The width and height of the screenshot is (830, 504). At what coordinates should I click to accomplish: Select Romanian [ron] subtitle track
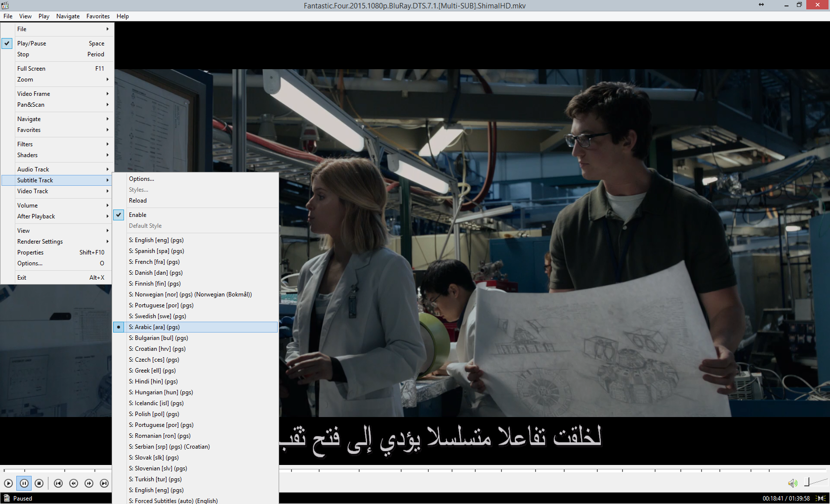click(x=196, y=436)
